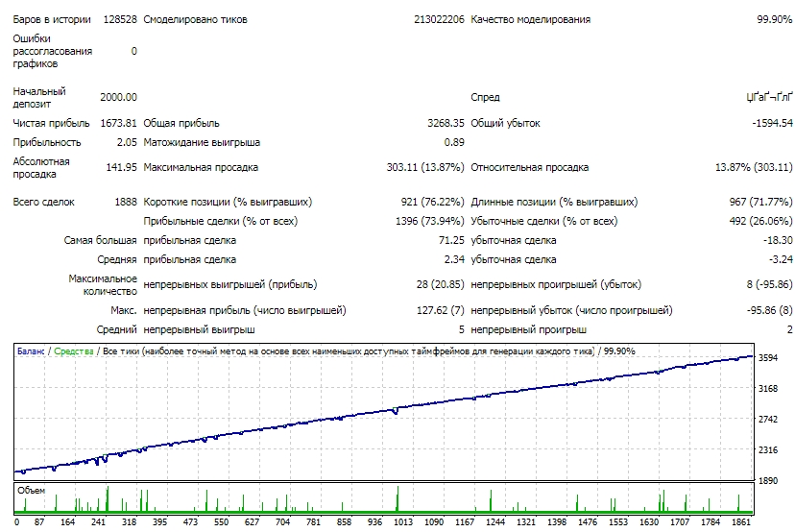Viewport: 795px width, 532px height.
Task: Click relative drawdown value 13.87% (303.11)
Action: tap(754, 167)
